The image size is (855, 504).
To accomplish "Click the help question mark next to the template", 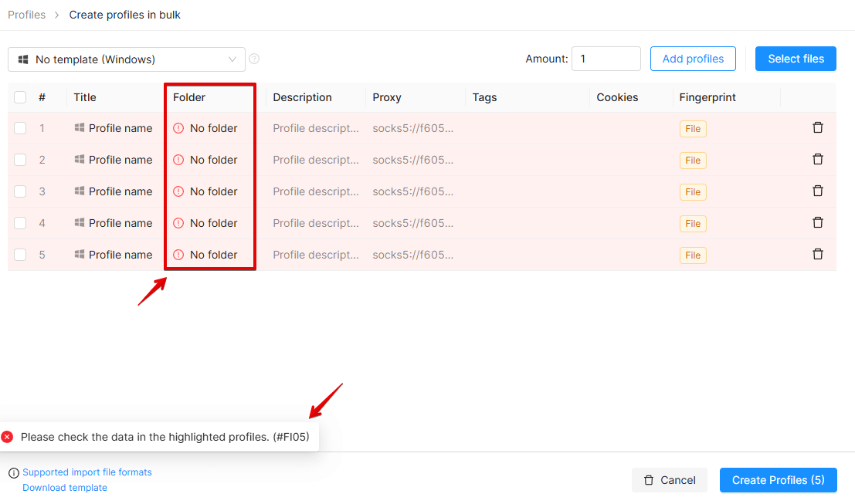I will [x=254, y=59].
